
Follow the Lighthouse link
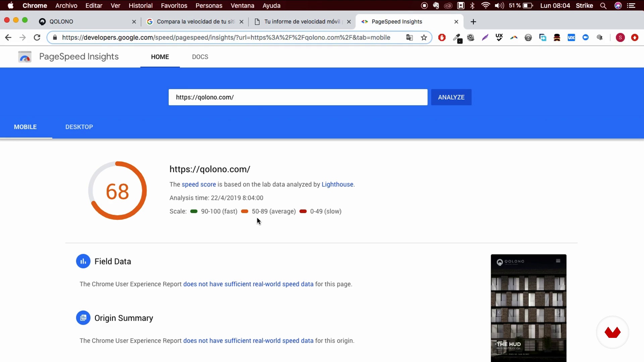[337, 184]
